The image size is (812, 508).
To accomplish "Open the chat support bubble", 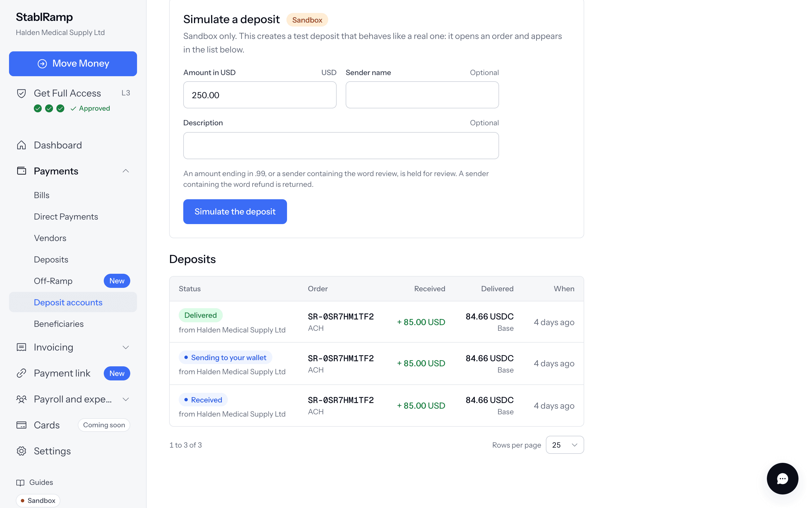I will click(x=782, y=478).
